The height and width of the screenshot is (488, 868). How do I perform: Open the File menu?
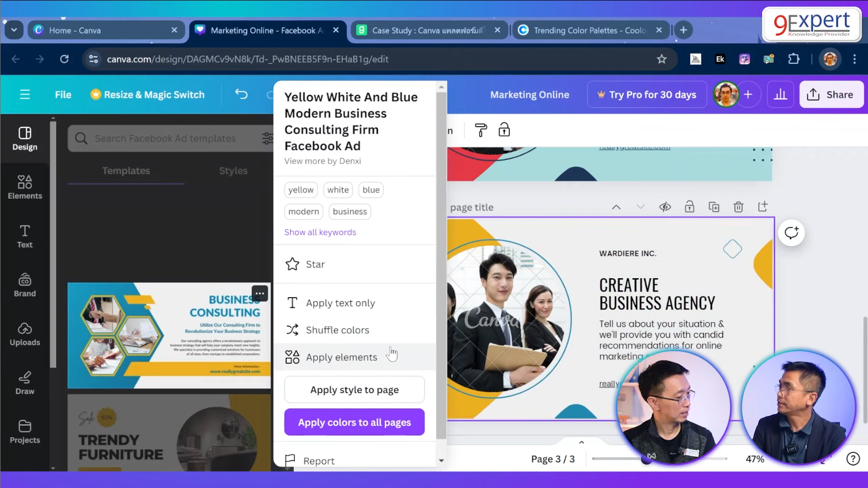pos(62,94)
